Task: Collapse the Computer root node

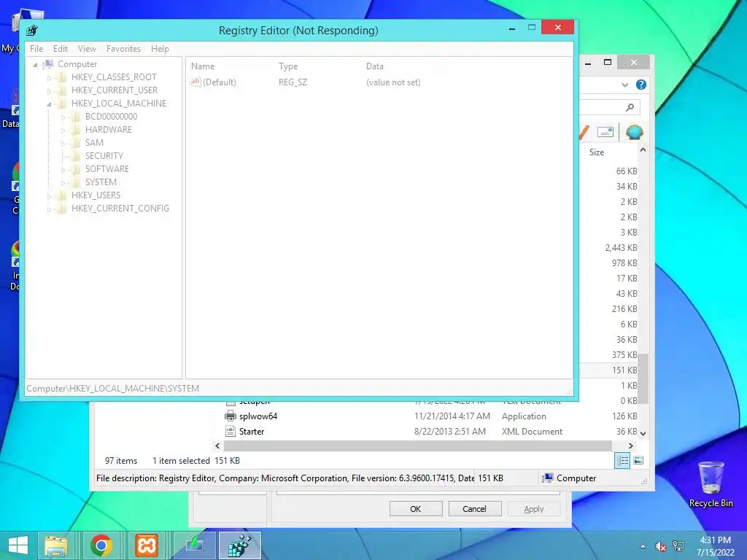Action: [35, 64]
